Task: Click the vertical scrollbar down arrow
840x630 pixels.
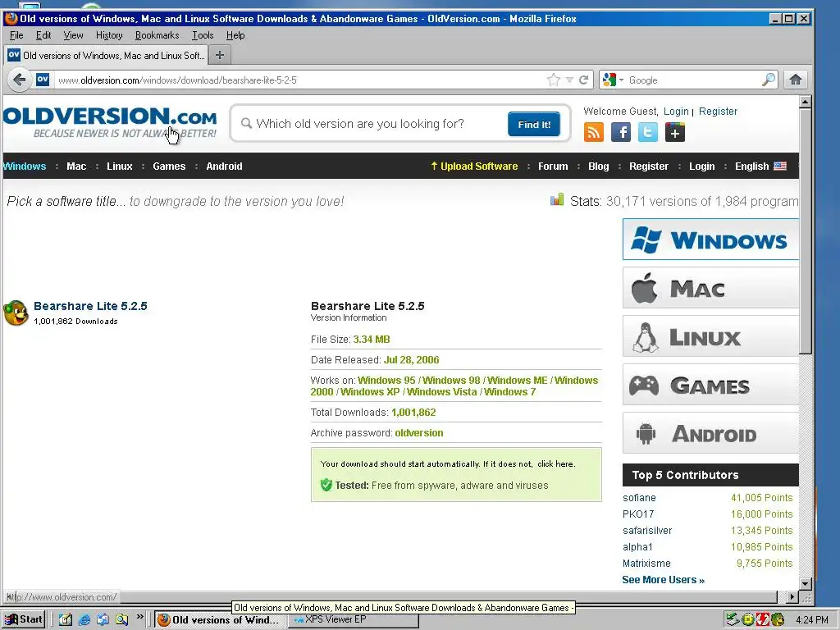Action: coord(806,584)
